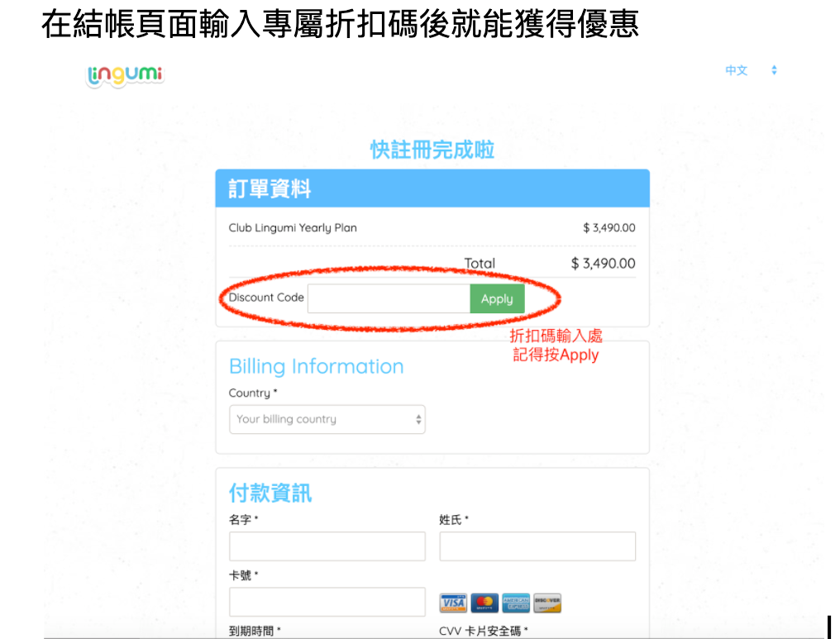Click the 付款資訊 heading
The image size is (840, 639).
click(270, 493)
